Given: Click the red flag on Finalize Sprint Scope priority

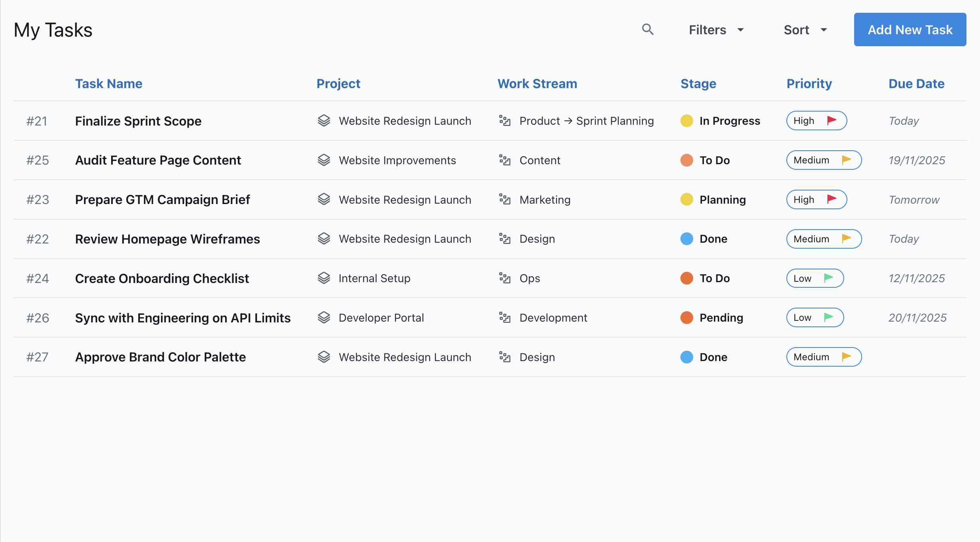Looking at the screenshot, I should tap(832, 120).
